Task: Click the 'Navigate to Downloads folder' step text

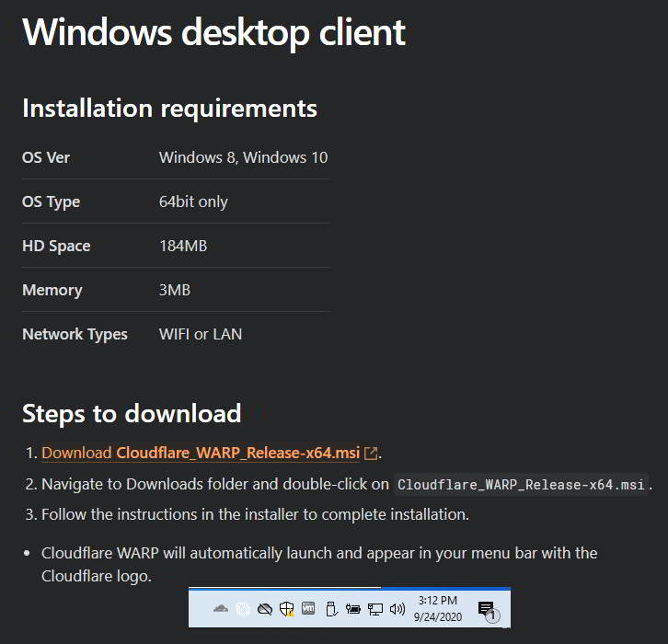Action: point(215,484)
